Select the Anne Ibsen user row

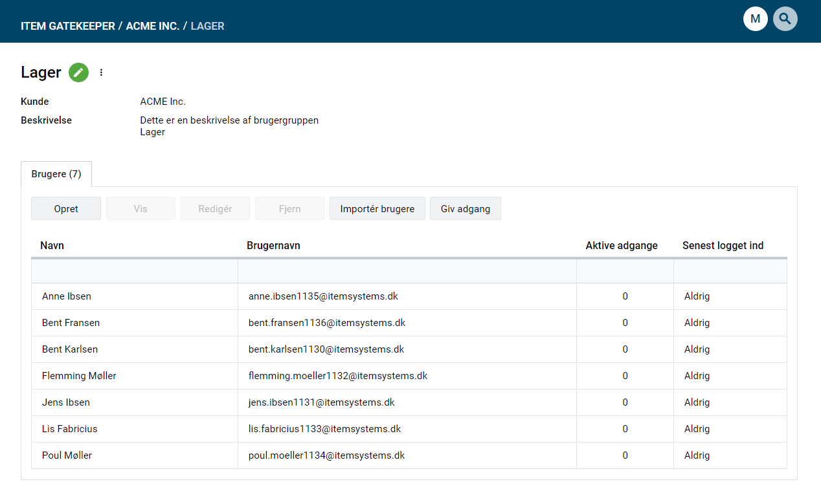click(67, 296)
